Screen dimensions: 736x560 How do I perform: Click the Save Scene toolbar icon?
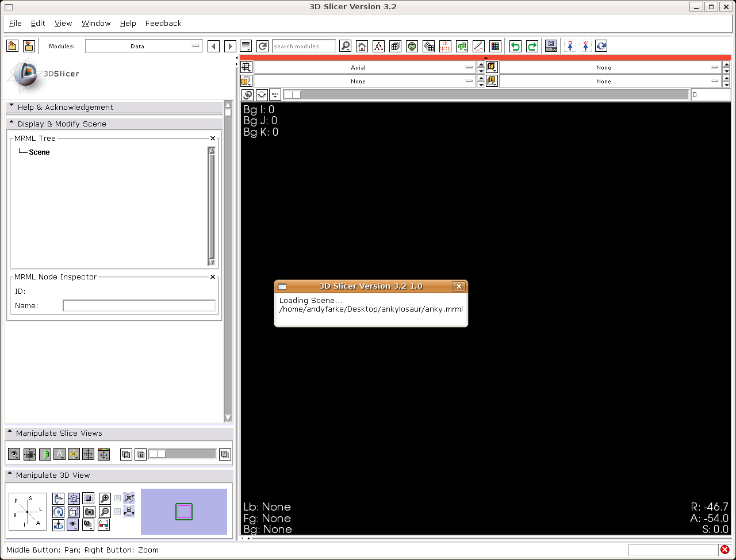click(29, 46)
